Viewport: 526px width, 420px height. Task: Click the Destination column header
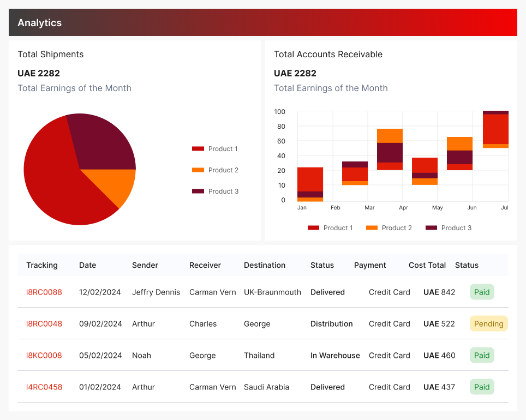click(x=265, y=265)
